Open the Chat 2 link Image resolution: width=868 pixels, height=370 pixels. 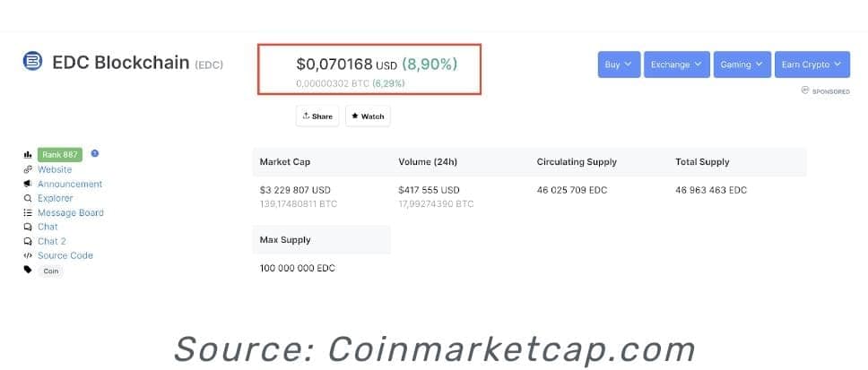51,241
